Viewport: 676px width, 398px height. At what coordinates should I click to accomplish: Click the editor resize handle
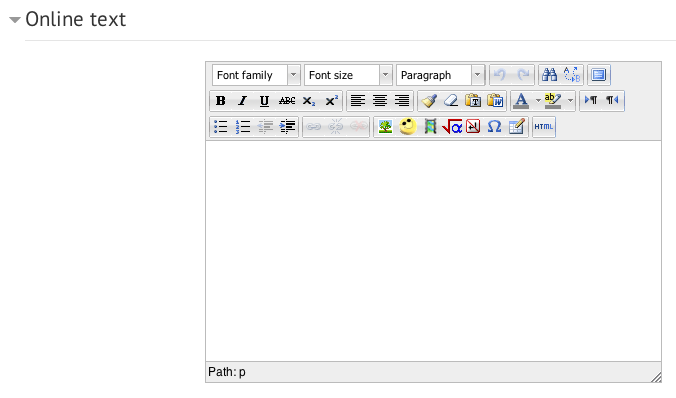coord(656,377)
